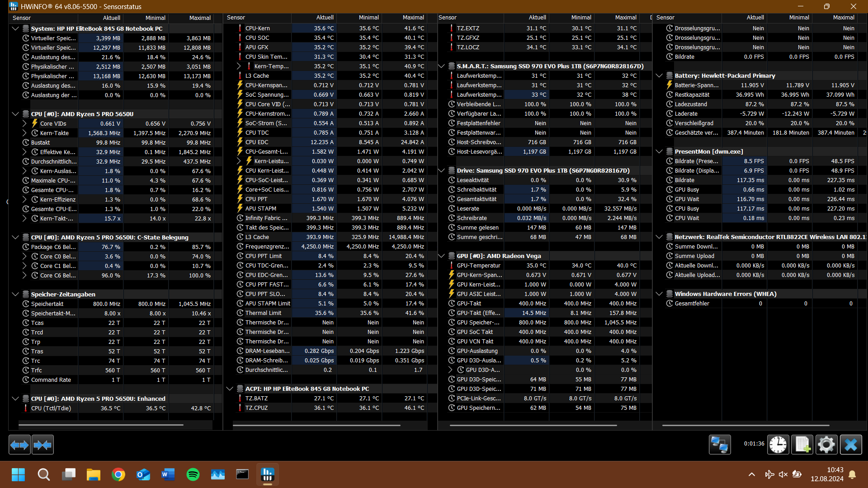The height and width of the screenshot is (488, 868).
Task: Open the network remote monitoring icon
Action: click(x=719, y=445)
